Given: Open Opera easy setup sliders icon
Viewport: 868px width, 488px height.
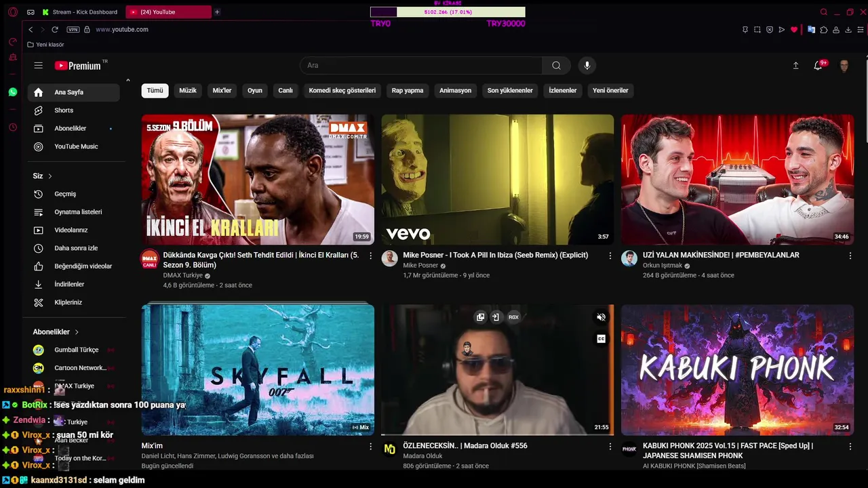Looking at the screenshot, I should 861,29.
